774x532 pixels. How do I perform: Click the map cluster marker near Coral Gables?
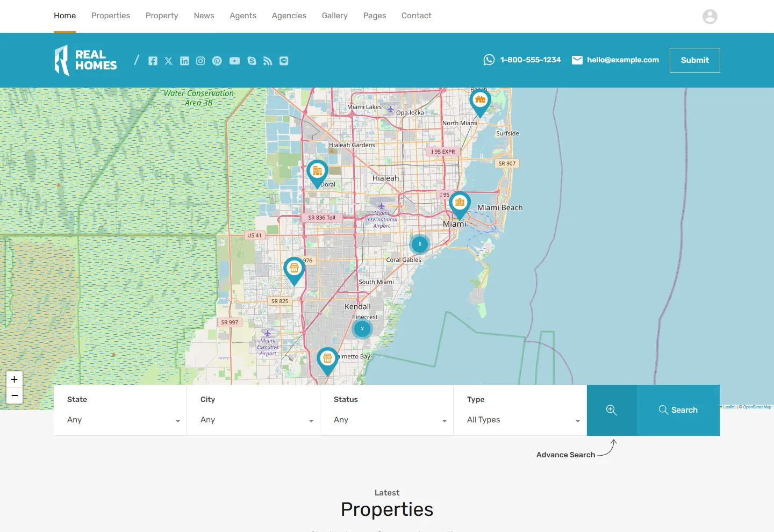pyautogui.click(x=420, y=244)
